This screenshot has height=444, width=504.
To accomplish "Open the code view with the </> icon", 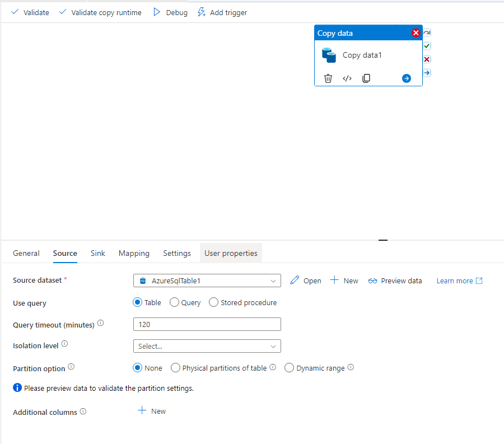I will [x=347, y=78].
